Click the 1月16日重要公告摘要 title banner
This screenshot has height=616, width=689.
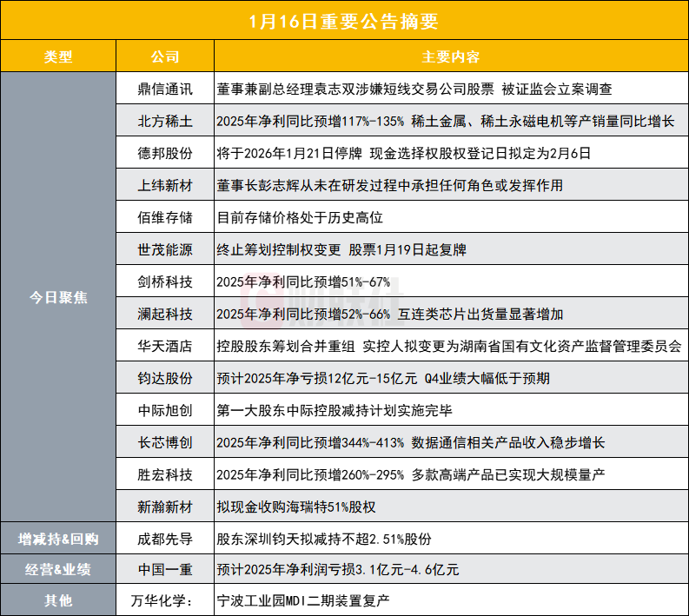344,21
